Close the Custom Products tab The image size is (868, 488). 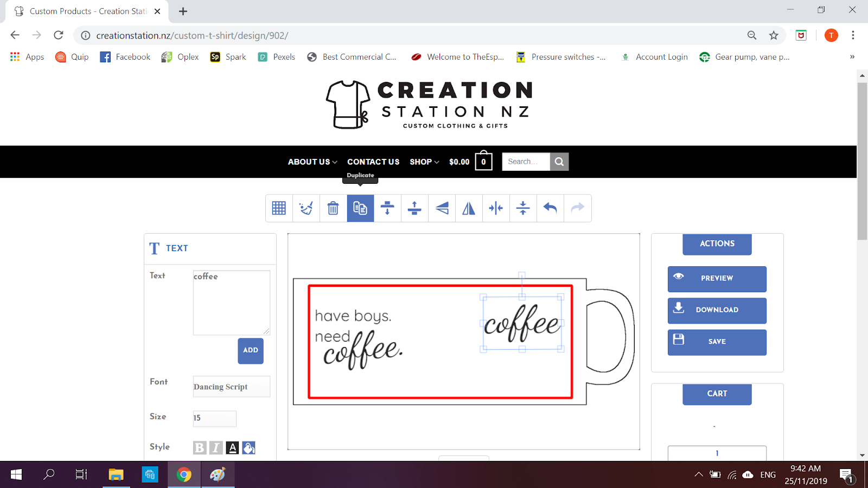click(x=157, y=11)
